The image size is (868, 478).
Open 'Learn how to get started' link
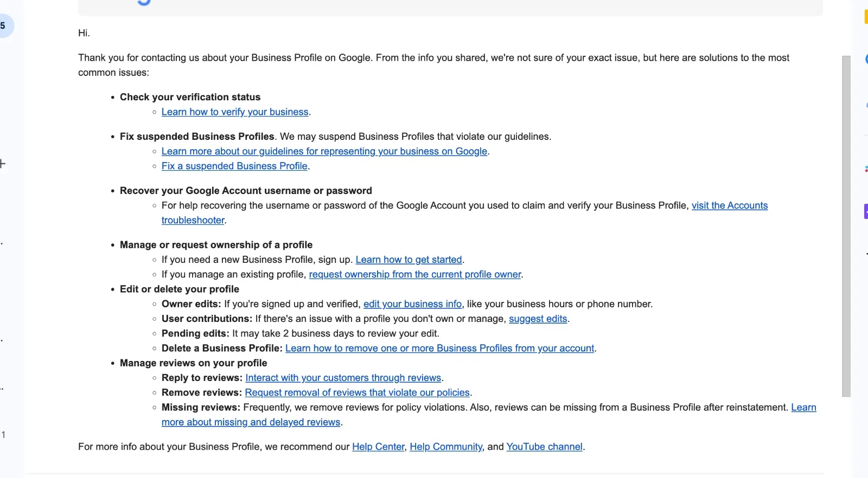[409, 260]
